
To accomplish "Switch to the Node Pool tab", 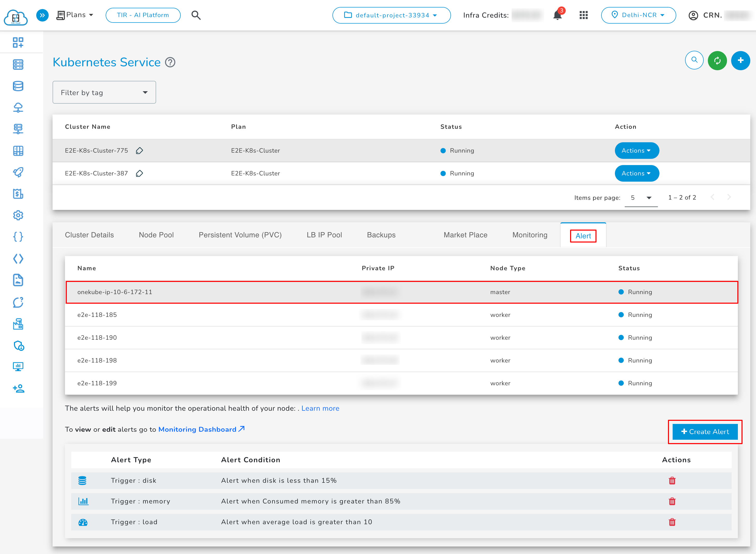I will [156, 235].
